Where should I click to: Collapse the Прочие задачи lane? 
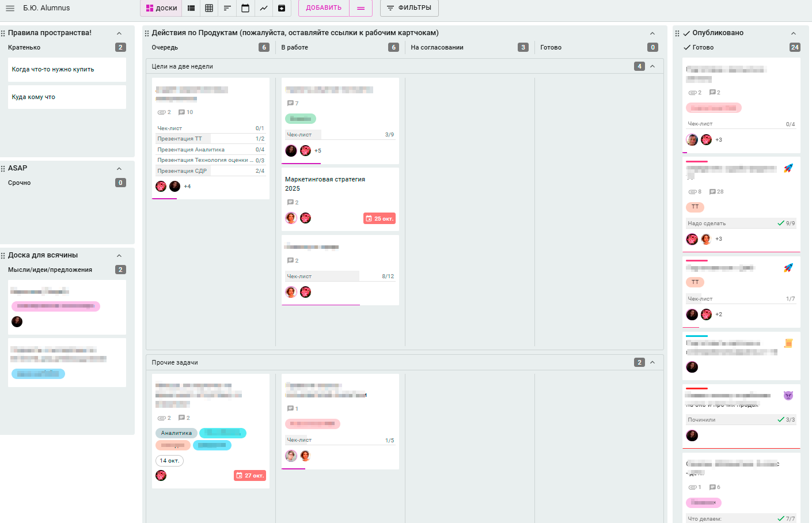pyautogui.click(x=652, y=362)
